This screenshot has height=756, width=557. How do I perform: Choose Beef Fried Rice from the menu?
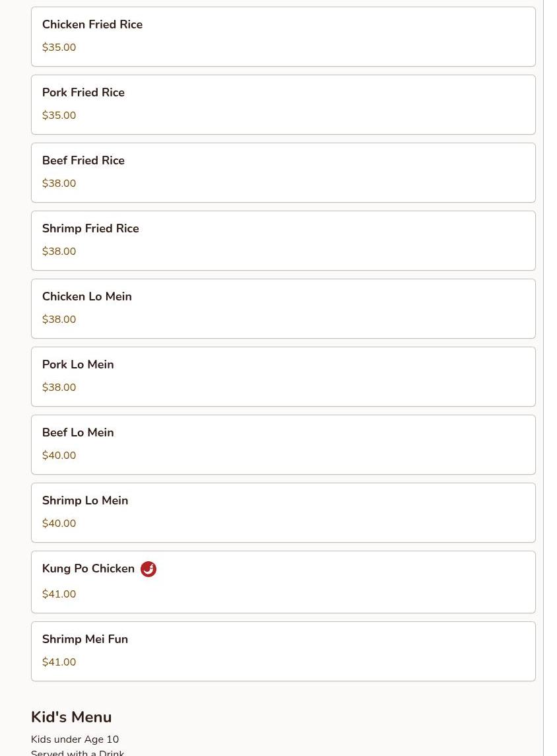pos(83,161)
